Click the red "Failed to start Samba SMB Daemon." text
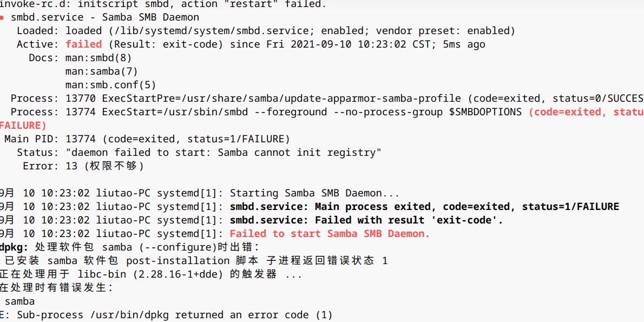 pyautogui.click(x=330, y=234)
